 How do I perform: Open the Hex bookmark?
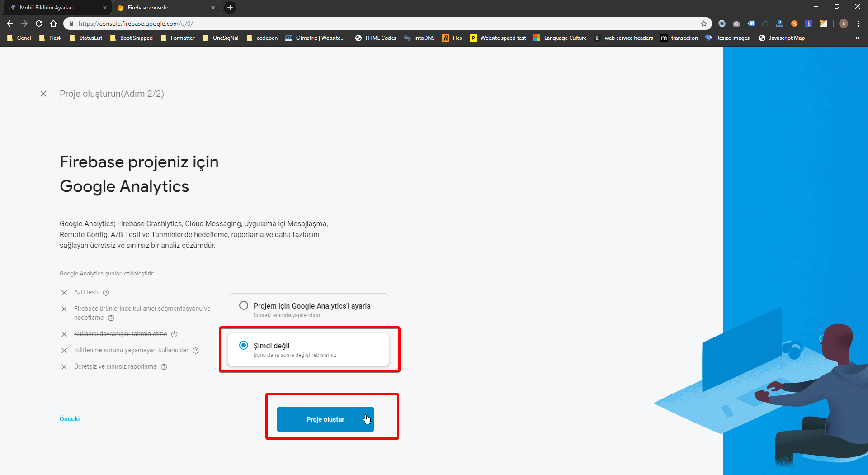point(453,38)
